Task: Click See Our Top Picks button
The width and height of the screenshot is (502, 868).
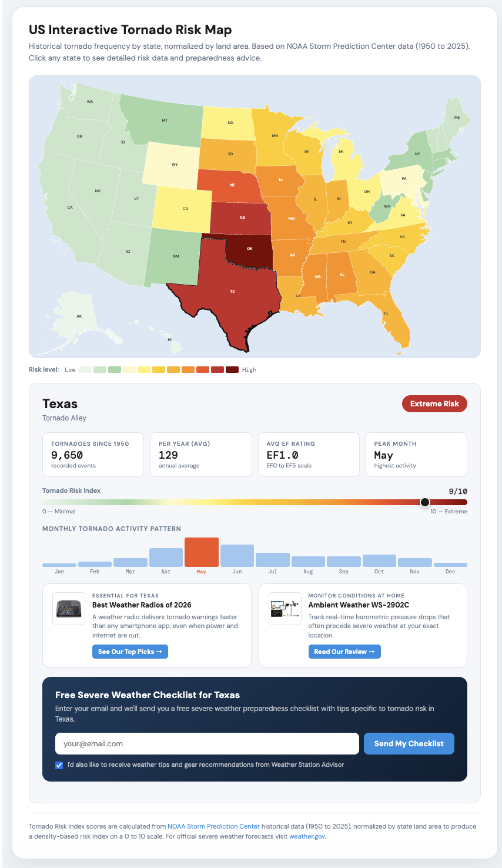Action: tap(130, 652)
